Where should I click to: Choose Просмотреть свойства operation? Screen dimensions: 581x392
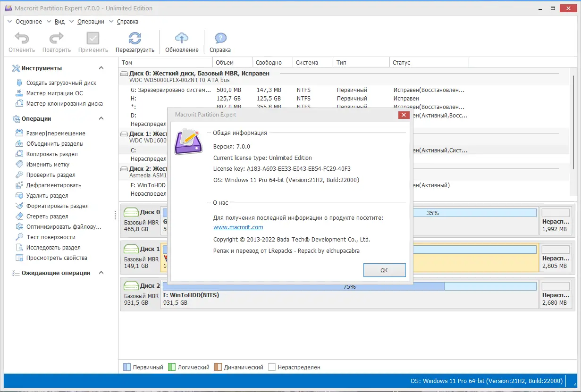click(57, 258)
